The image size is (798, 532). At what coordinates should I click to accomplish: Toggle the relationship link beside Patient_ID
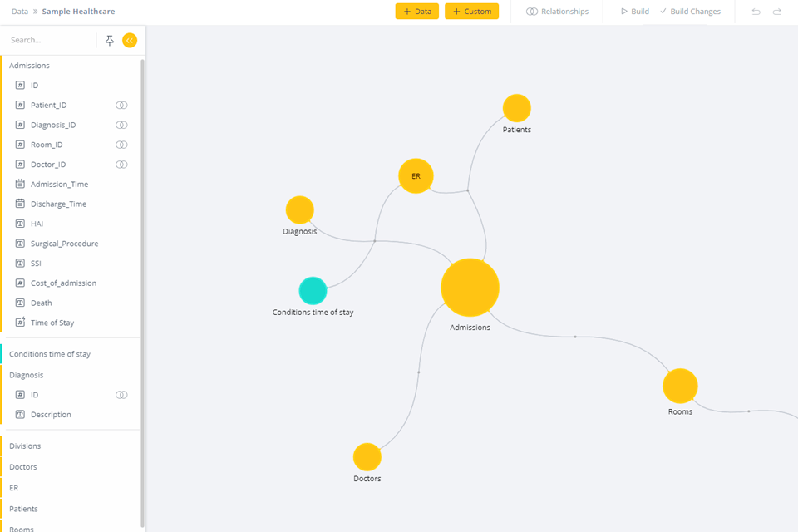(121, 105)
